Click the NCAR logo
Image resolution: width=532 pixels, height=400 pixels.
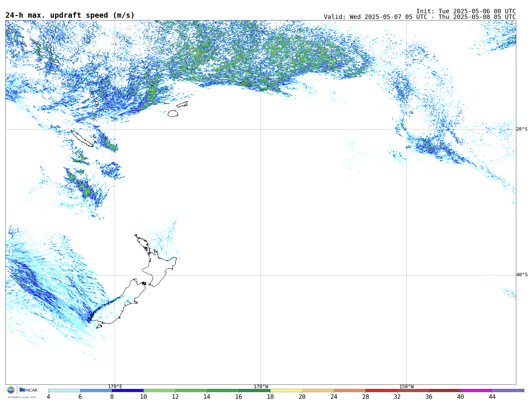coord(28,390)
